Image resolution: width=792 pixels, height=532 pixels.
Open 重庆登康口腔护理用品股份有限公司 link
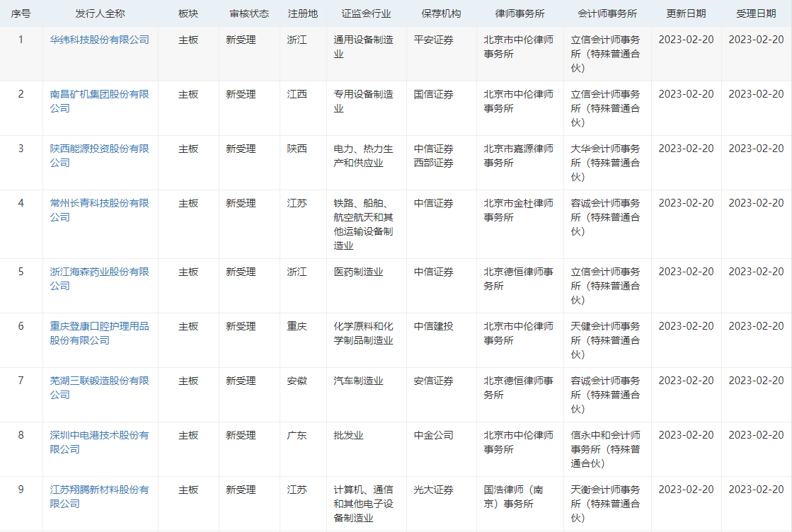tap(100, 334)
